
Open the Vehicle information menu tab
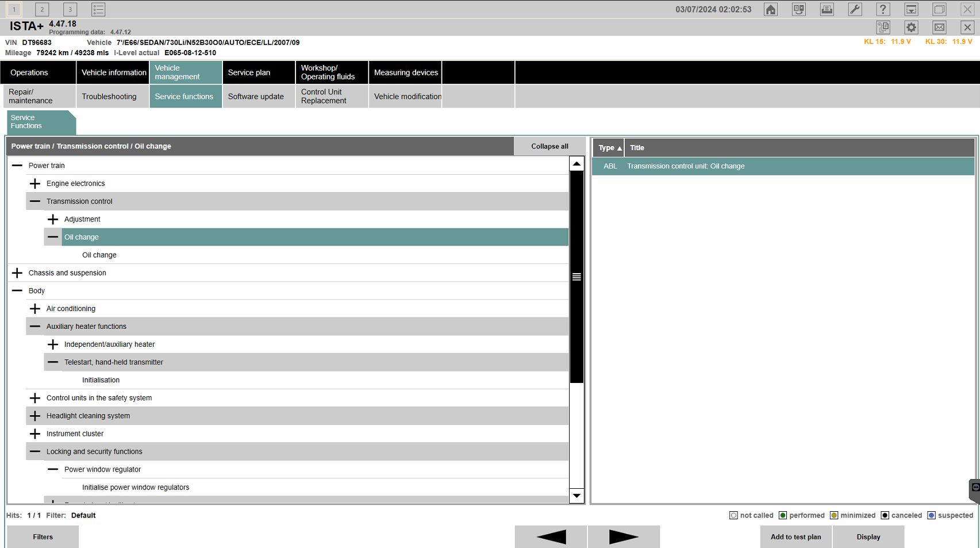click(x=113, y=72)
